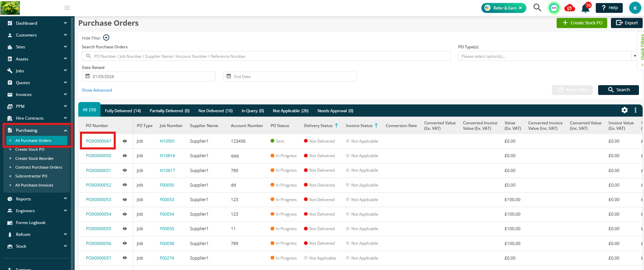Open job link N10591
This screenshot has width=644, height=270.
pos(167,141)
